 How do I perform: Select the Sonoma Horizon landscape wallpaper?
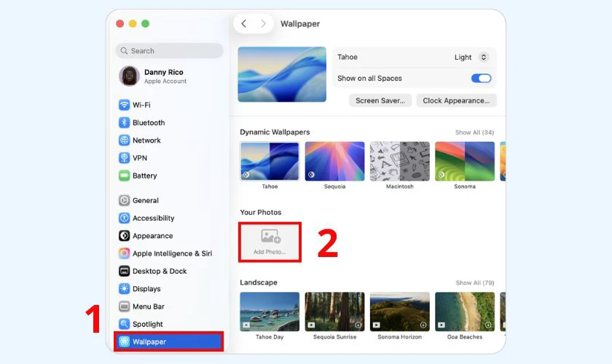(x=400, y=312)
